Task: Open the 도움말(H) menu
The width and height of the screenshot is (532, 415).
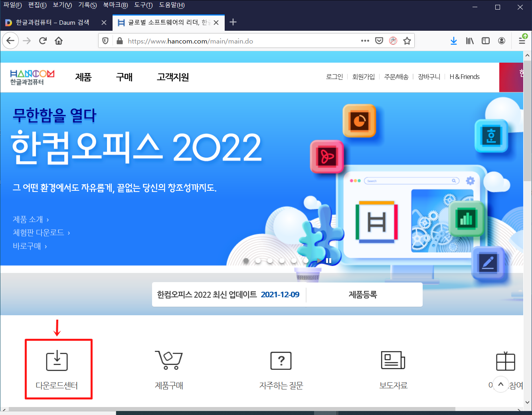Action: (172, 5)
